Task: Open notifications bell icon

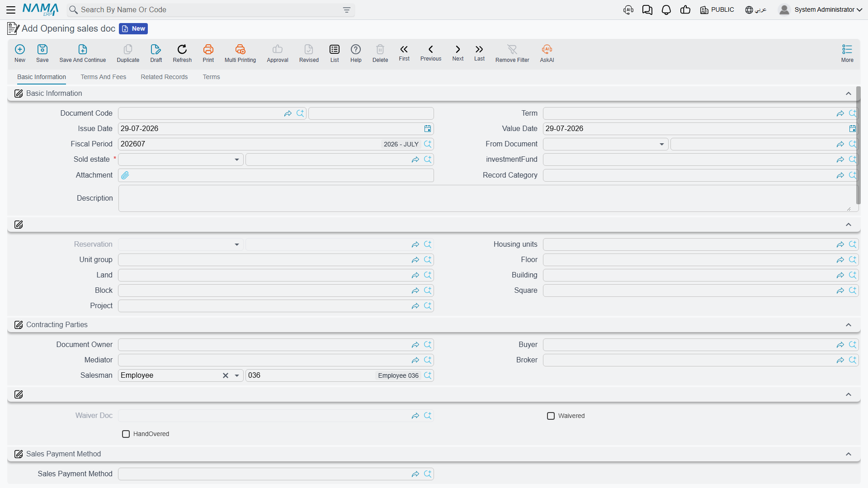Action: pos(666,9)
